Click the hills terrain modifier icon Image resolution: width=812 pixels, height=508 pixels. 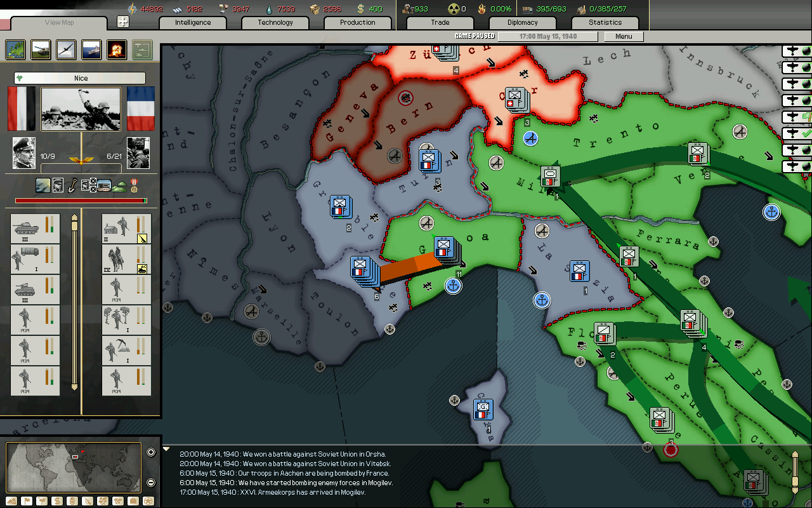coord(121,185)
